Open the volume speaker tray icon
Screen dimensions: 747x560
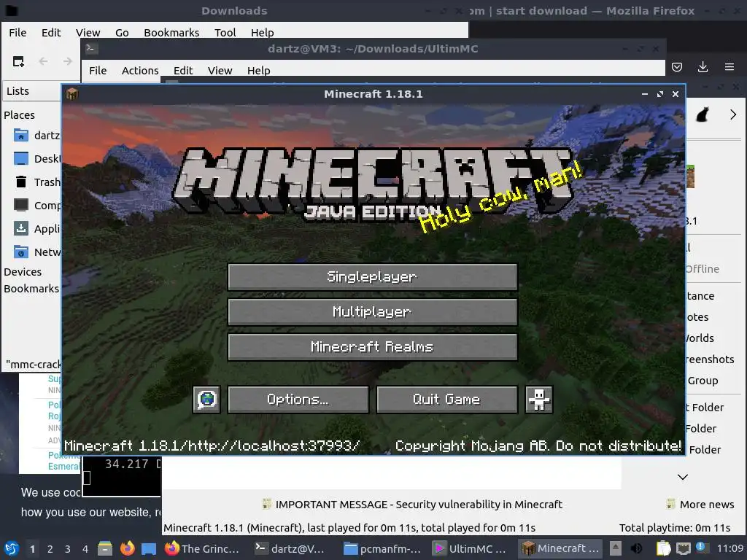point(636,548)
